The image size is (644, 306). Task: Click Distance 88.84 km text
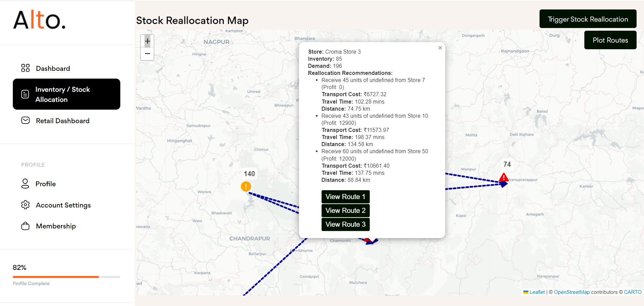(x=346, y=180)
